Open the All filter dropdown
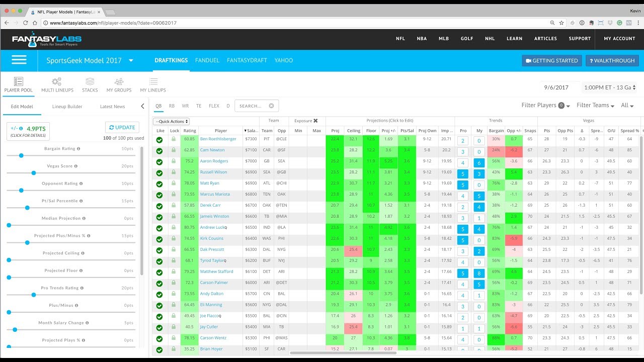 [x=627, y=106]
